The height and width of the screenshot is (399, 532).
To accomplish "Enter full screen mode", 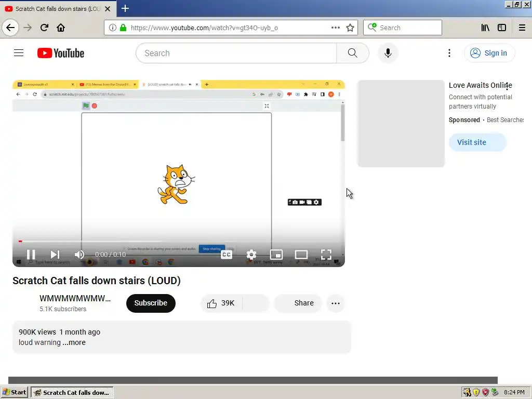I will [x=326, y=255].
